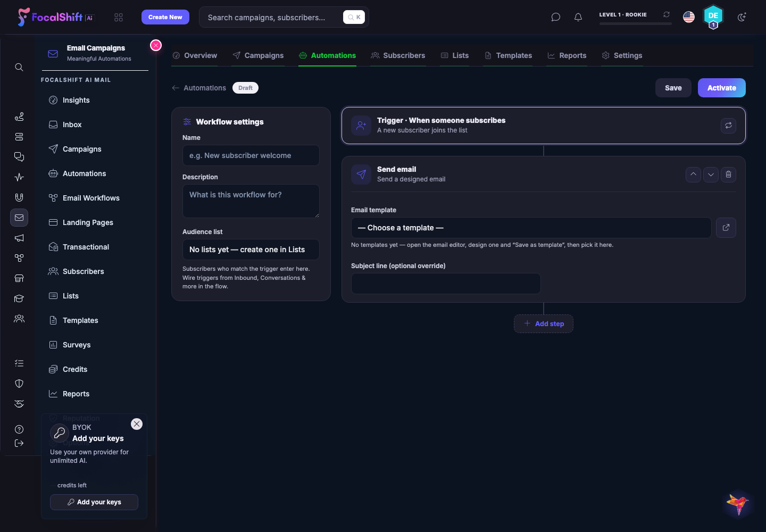
Task: Click the workflow Name field
Action: click(x=251, y=155)
